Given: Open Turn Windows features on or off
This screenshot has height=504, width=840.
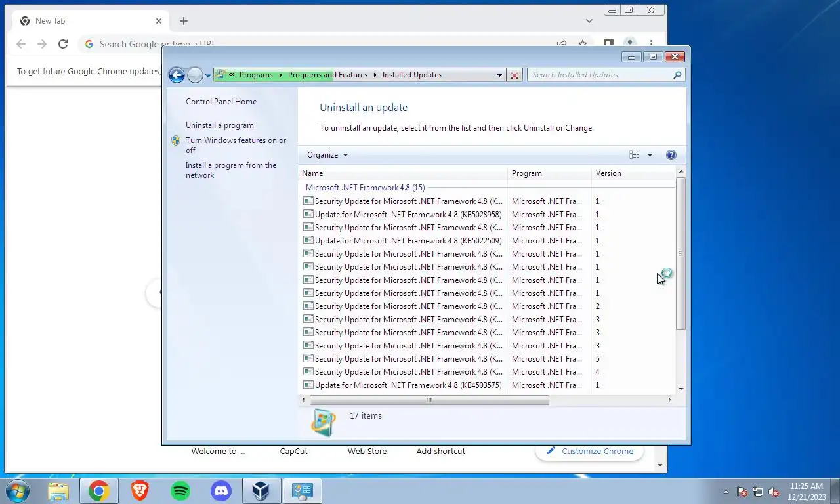Looking at the screenshot, I should pyautogui.click(x=236, y=145).
